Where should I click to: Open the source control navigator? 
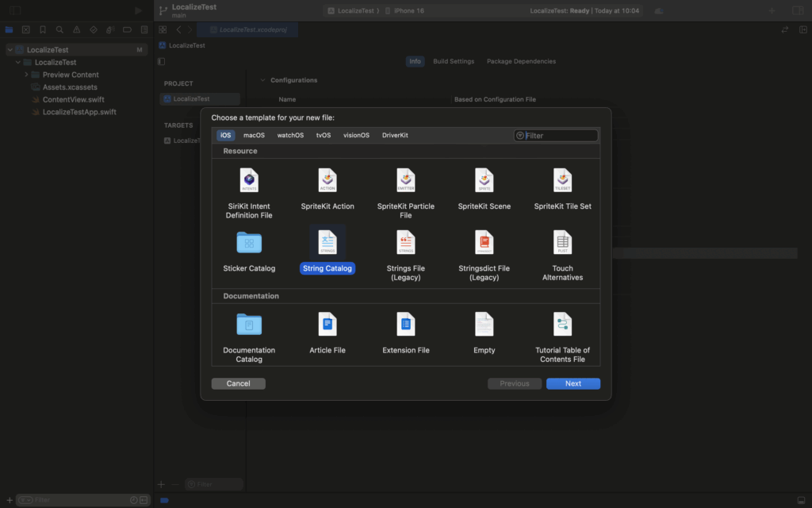[x=26, y=29]
